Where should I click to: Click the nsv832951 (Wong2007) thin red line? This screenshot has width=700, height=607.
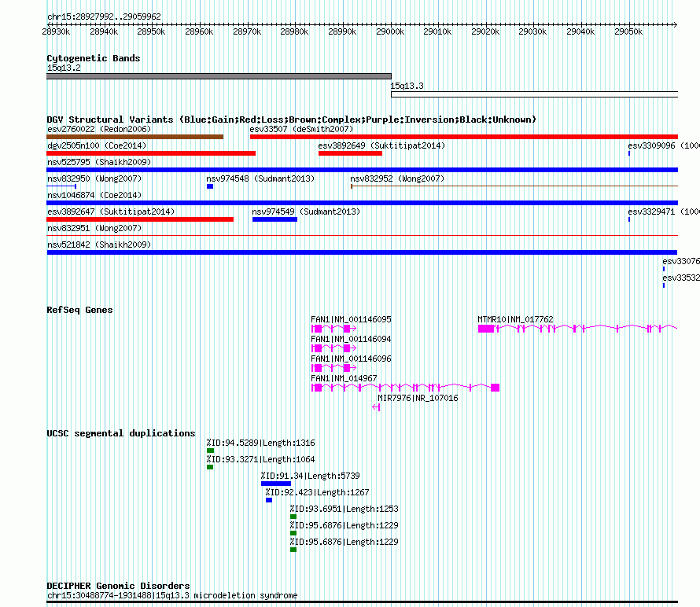pyautogui.click(x=362, y=236)
